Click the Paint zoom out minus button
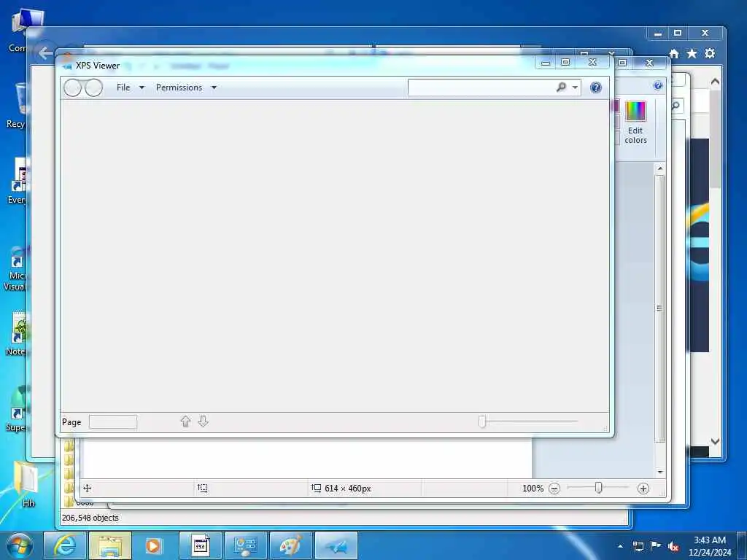Image resolution: width=747 pixels, height=560 pixels. 554,489
